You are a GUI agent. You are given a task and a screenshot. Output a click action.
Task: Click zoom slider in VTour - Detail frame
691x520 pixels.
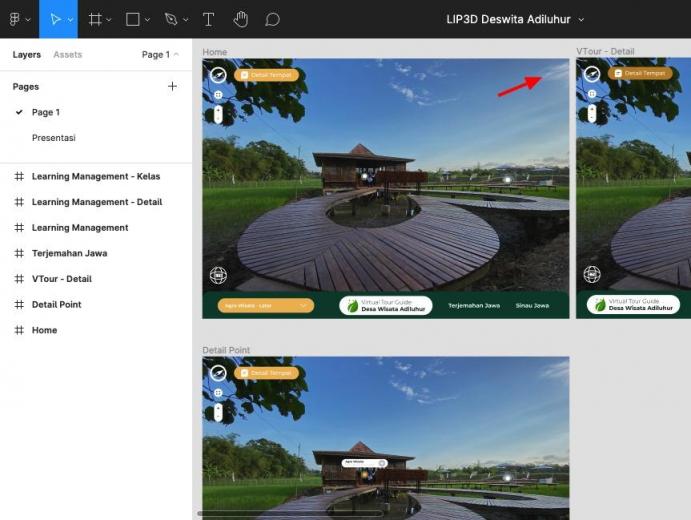(592, 113)
